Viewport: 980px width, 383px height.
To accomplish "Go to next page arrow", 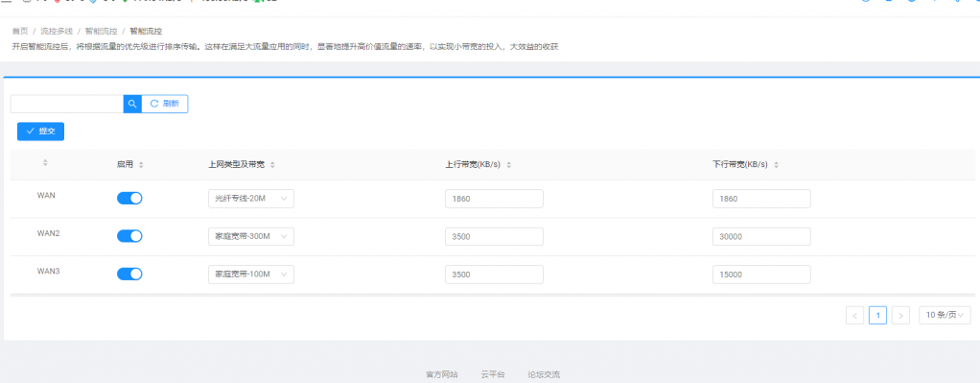I will pyautogui.click(x=900, y=316).
